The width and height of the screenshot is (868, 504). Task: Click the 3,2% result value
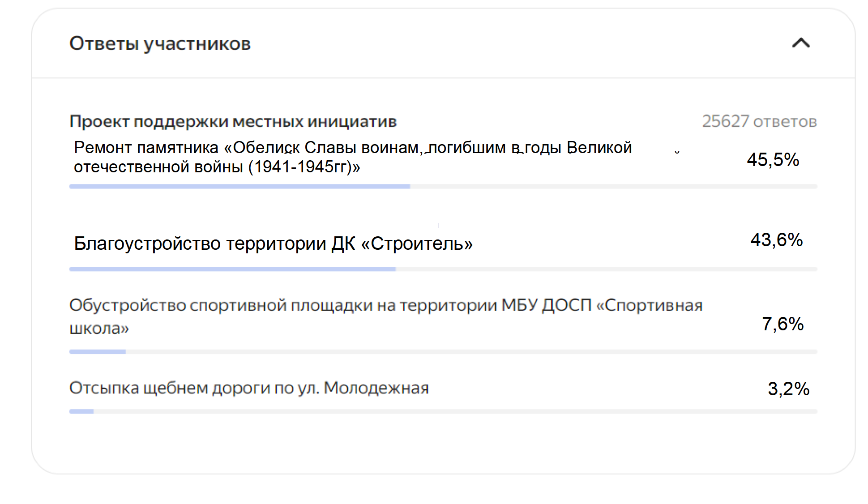pyautogui.click(x=789, y=389)
